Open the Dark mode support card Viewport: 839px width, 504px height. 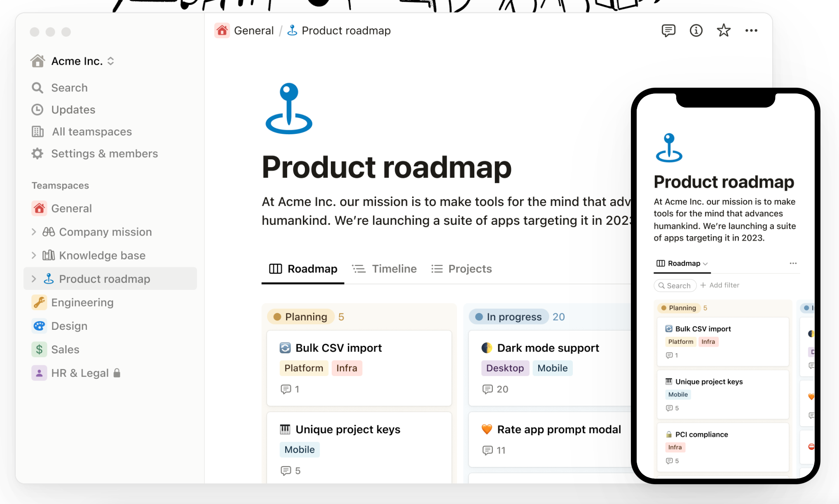548,348
